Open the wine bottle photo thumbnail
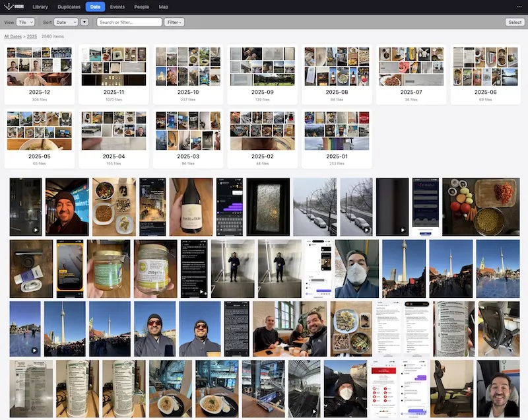This screenshot has height=420, width=528. coord(191,207)
